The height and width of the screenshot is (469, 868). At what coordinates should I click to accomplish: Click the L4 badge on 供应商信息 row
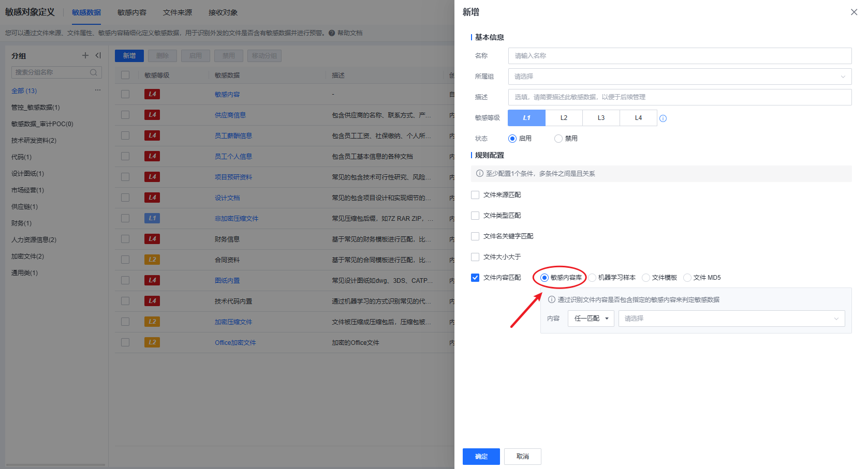[152, 115]
